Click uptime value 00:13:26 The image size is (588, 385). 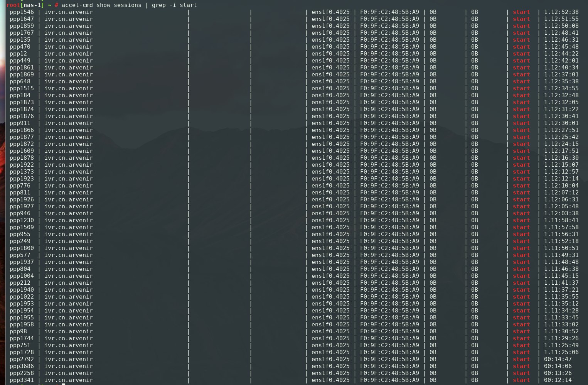[558, 373]
